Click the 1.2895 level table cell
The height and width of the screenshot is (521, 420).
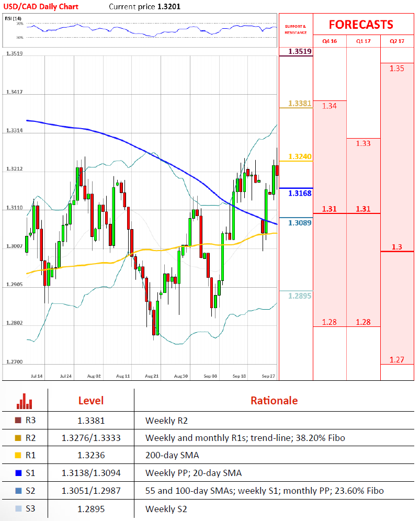[91, 509]
